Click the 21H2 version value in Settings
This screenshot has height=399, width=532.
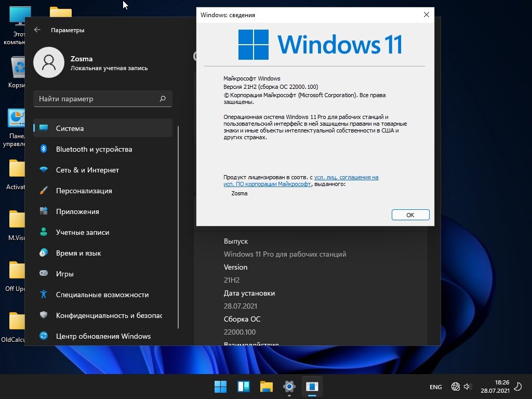[x=232, y=280]
